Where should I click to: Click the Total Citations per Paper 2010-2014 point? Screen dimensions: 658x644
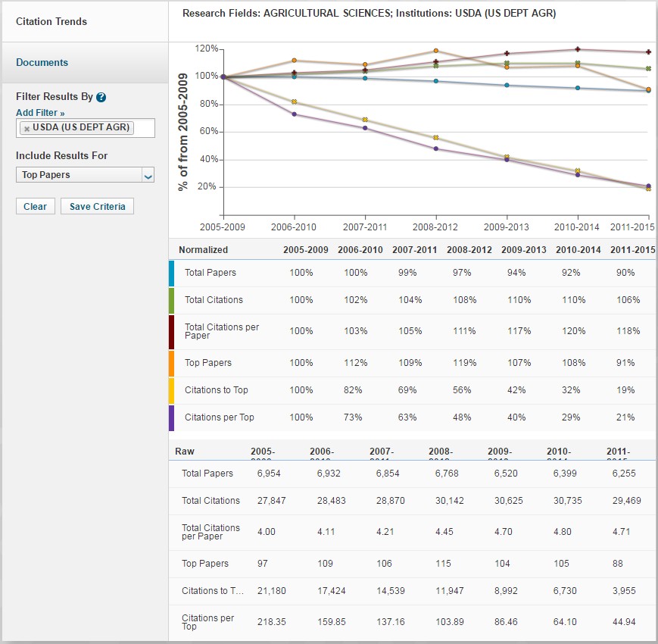click(x=578, y=49)
